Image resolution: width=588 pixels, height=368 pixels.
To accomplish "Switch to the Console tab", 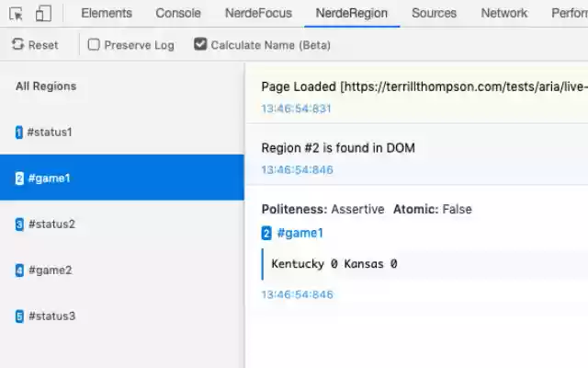I will pos(178,13).
